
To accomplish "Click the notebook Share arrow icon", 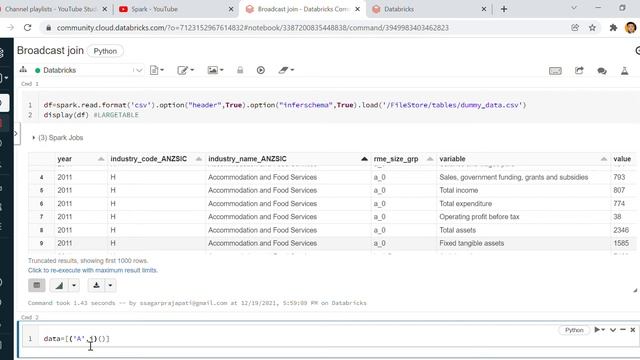I will 579,70.
